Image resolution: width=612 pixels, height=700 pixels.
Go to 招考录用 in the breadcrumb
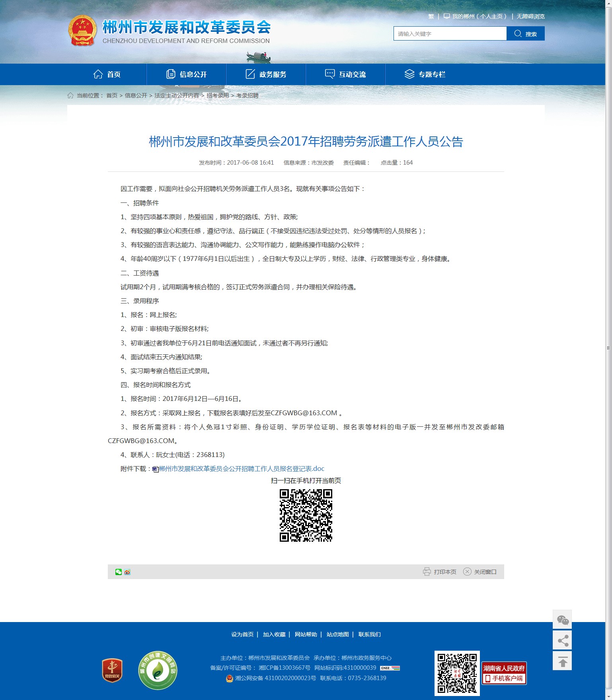coord(218,95)
